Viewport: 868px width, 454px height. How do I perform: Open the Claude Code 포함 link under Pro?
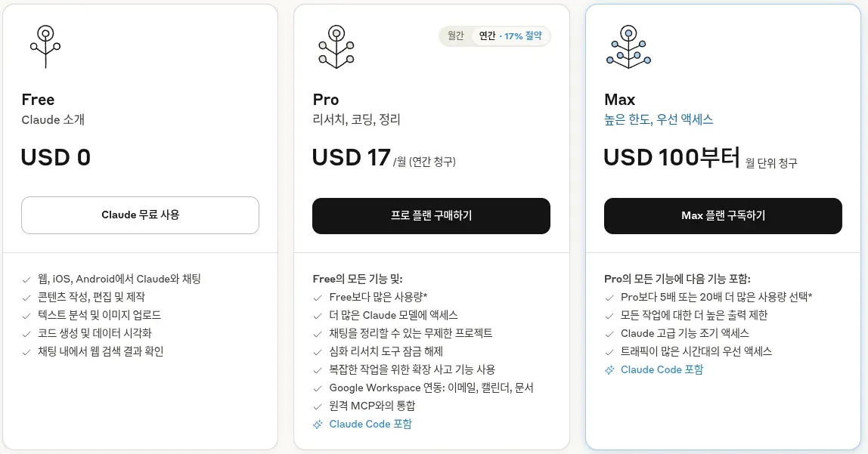370,425
